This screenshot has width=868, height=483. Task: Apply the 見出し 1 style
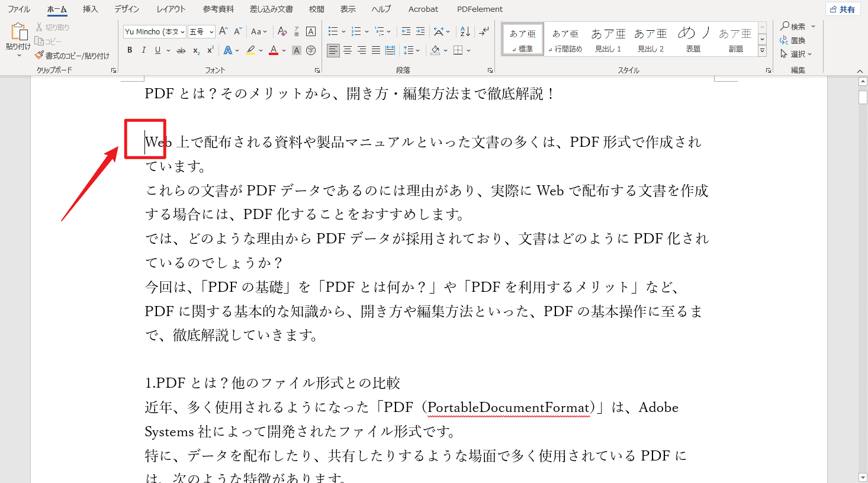click(x=608, y=39)
